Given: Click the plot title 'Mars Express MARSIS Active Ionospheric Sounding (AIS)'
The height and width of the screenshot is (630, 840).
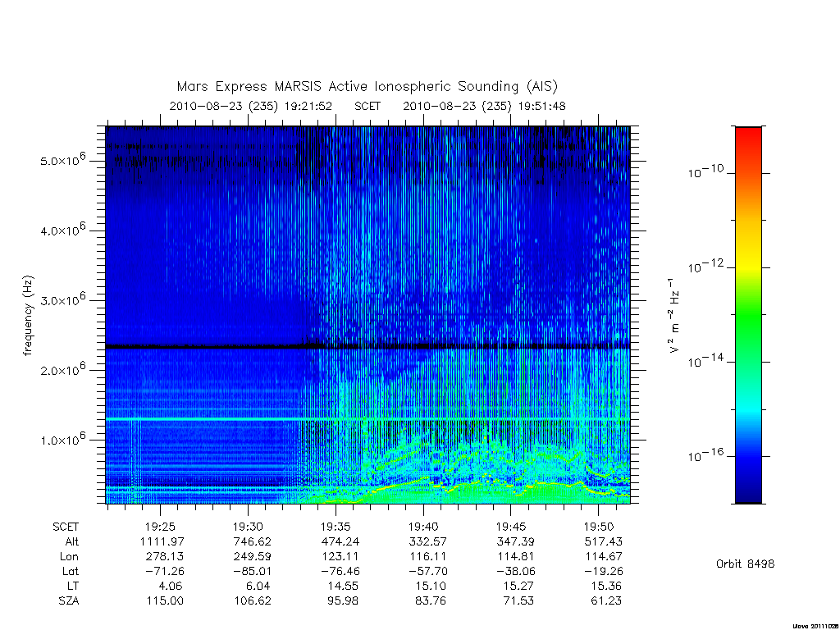Looking at the screenshot, I should [x=367, y=87].
